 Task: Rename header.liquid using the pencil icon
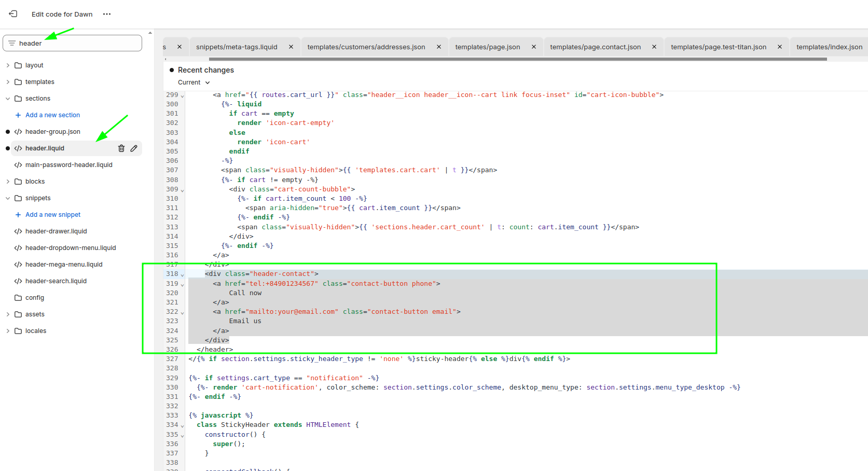pyautogui.click(x=134, y=148)
